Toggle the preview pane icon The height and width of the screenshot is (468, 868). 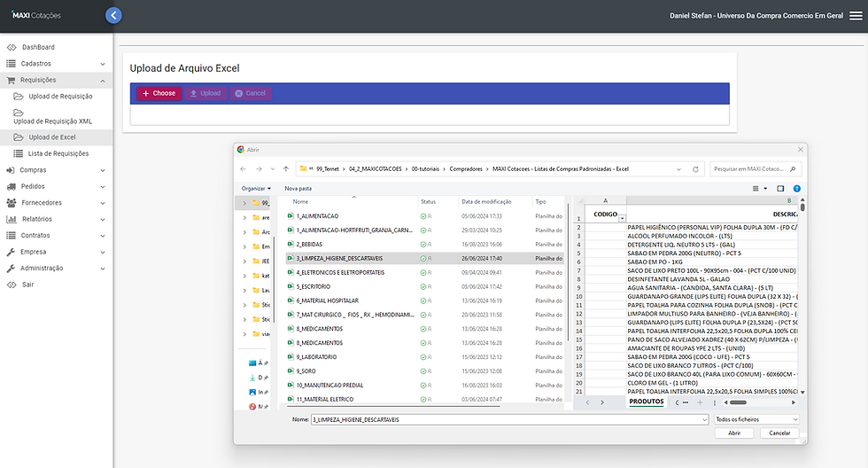click(780, 189)
